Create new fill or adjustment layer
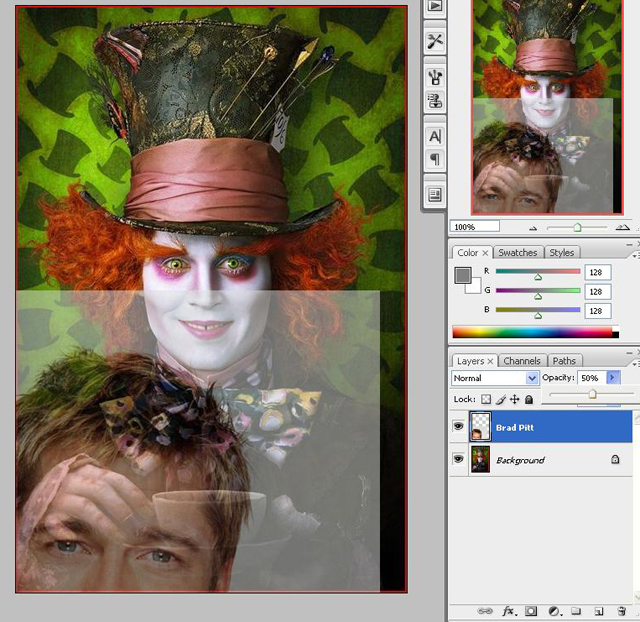 click(x=554, y=611)
